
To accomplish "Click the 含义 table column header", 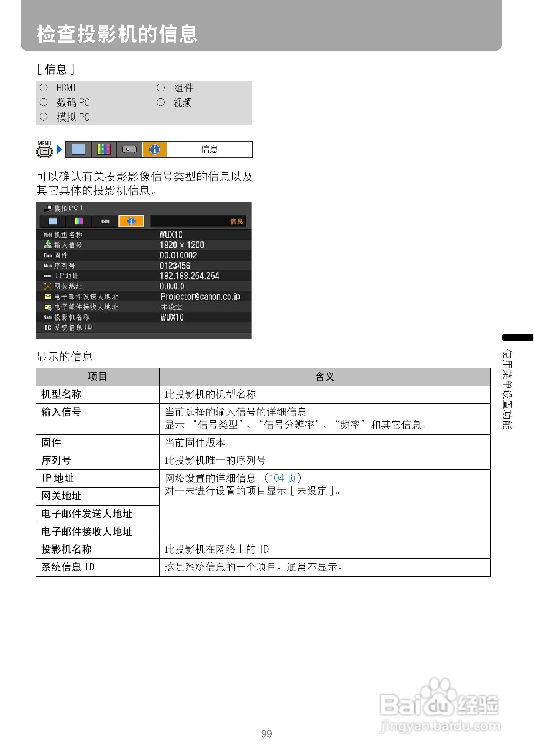I will [325, 377].
